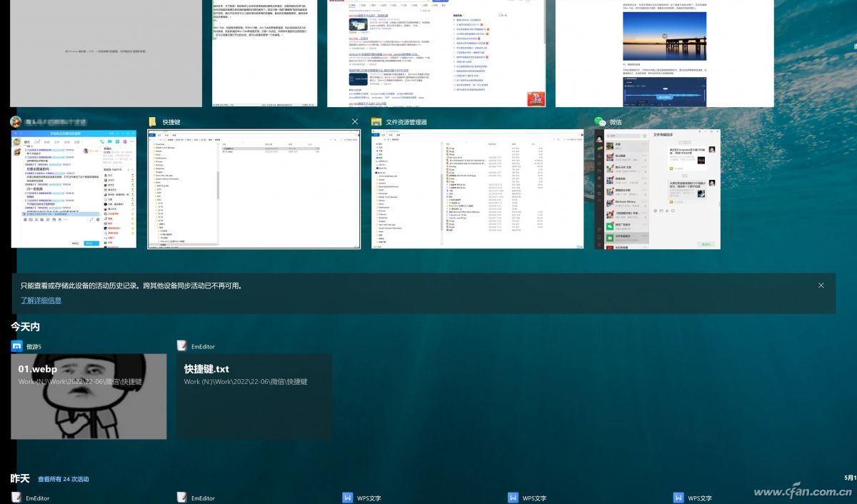Dismiss the activity history notice banner
Viewport: 857px width, 504px height.
pos(821,286)
